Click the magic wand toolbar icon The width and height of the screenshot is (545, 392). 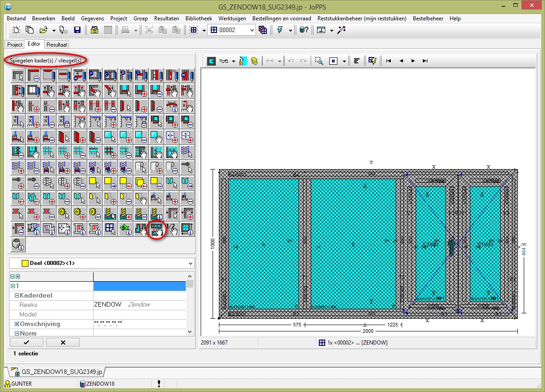pos(341,30)
